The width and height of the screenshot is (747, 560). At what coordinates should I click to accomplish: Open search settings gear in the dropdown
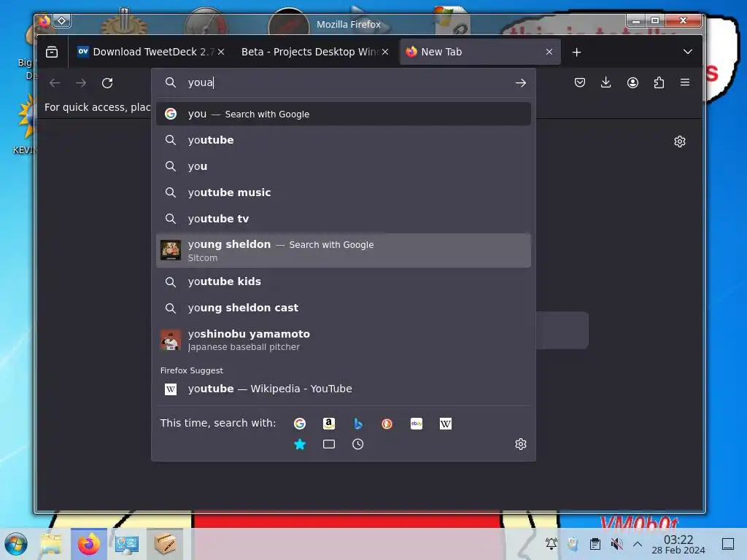pos(521,444)
